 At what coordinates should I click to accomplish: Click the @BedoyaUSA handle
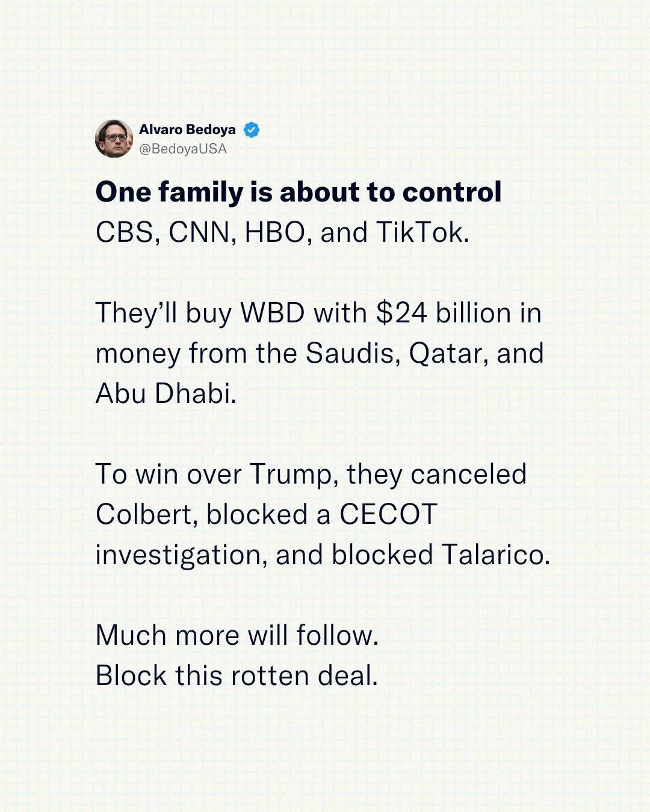(x=183, y=149)
